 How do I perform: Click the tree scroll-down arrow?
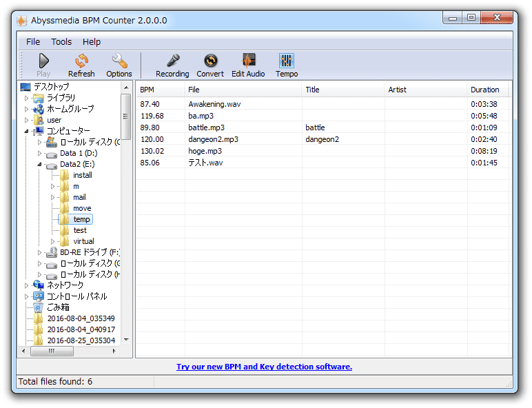point(126,340)
